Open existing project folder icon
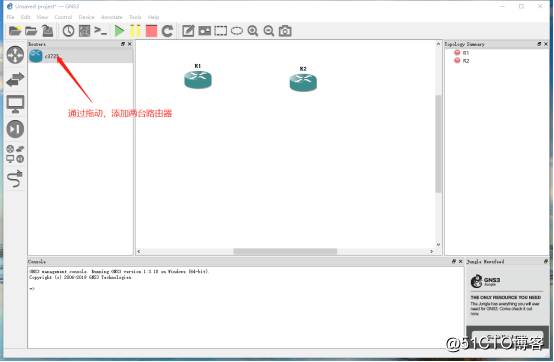 pos(31,31)
